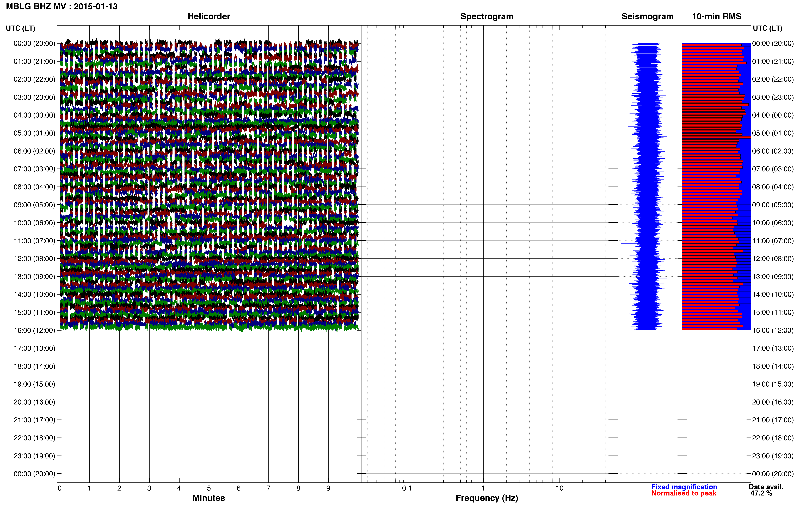
Task: Click the '7' tick on the Minutes axis
Action: point(269,488)
